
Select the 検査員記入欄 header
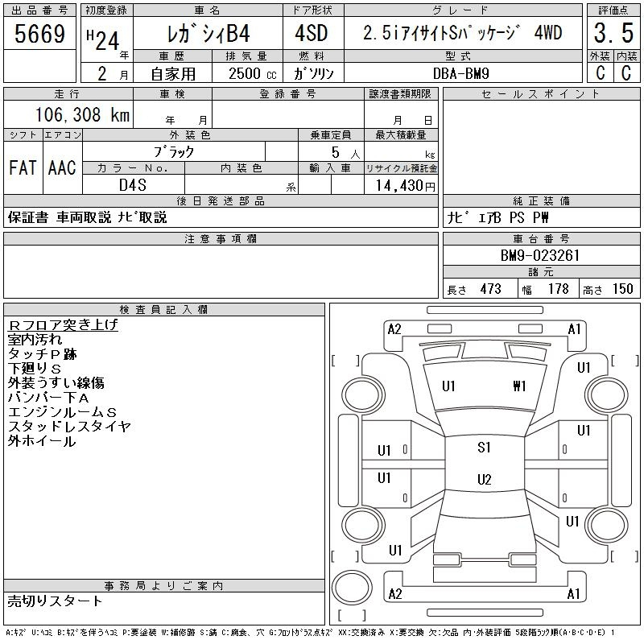tap(164, 309)
